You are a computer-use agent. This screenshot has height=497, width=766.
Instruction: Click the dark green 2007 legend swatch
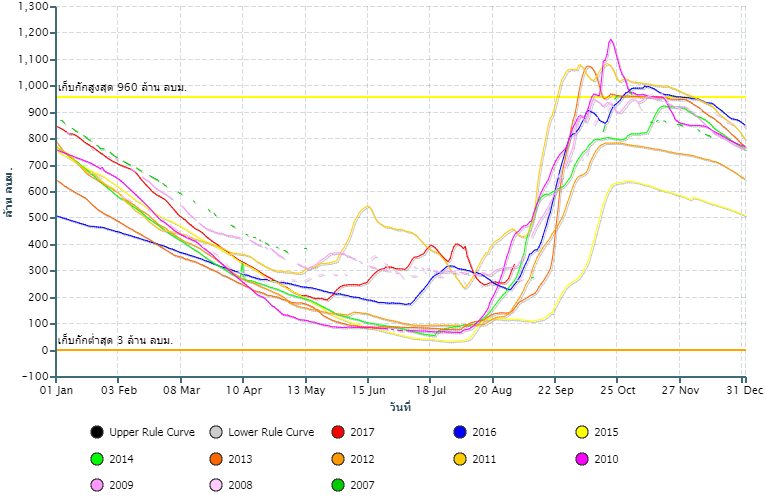(x=338, y=486)
